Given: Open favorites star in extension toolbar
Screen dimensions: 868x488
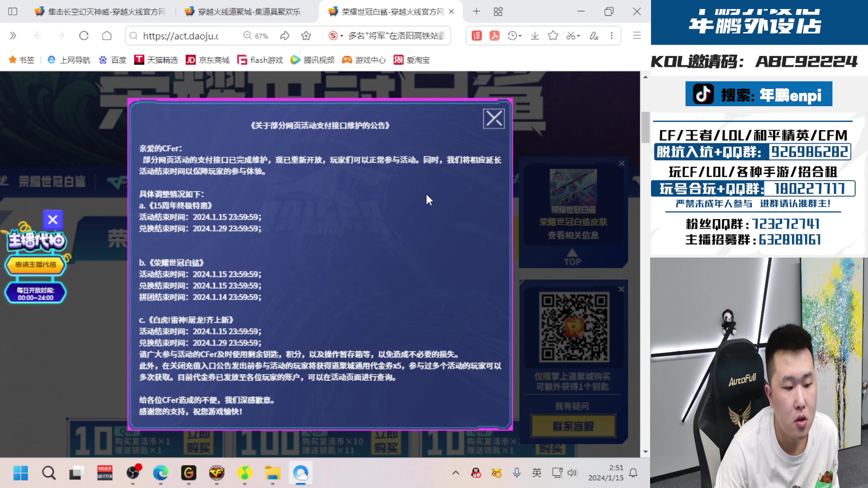Looking at the screenshot, I should (x=553, y=36).
